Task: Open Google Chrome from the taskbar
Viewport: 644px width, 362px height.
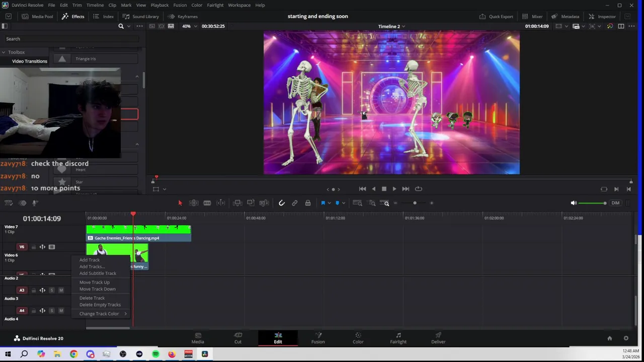Action: click(x=73, y=354)
